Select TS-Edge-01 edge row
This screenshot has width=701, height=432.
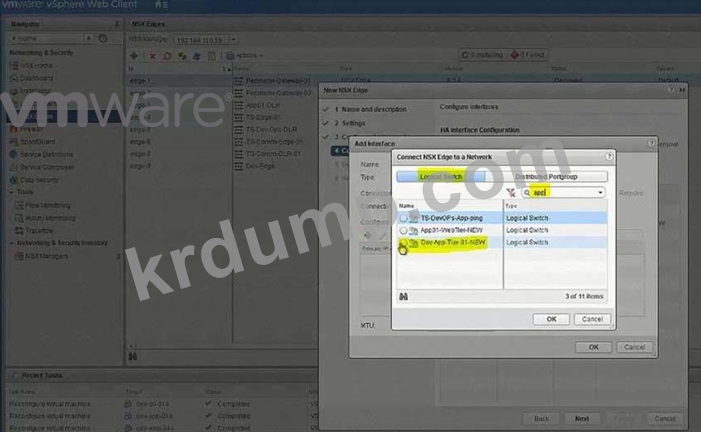point(263,117)
